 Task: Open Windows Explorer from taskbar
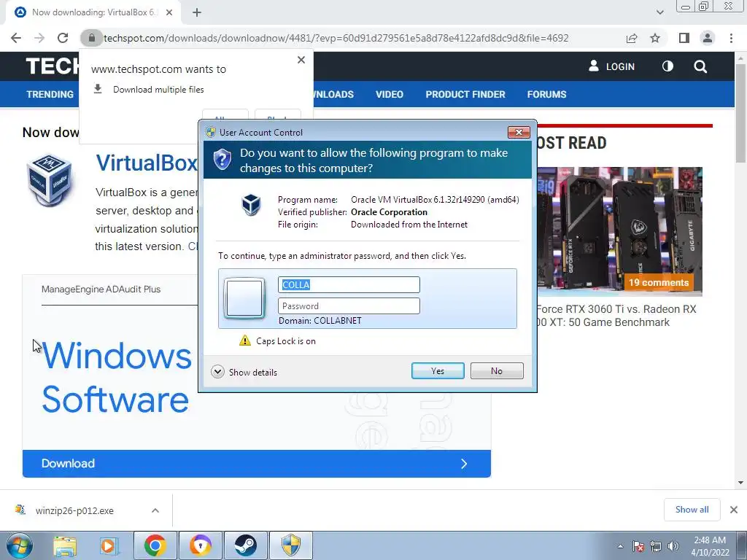65,545
